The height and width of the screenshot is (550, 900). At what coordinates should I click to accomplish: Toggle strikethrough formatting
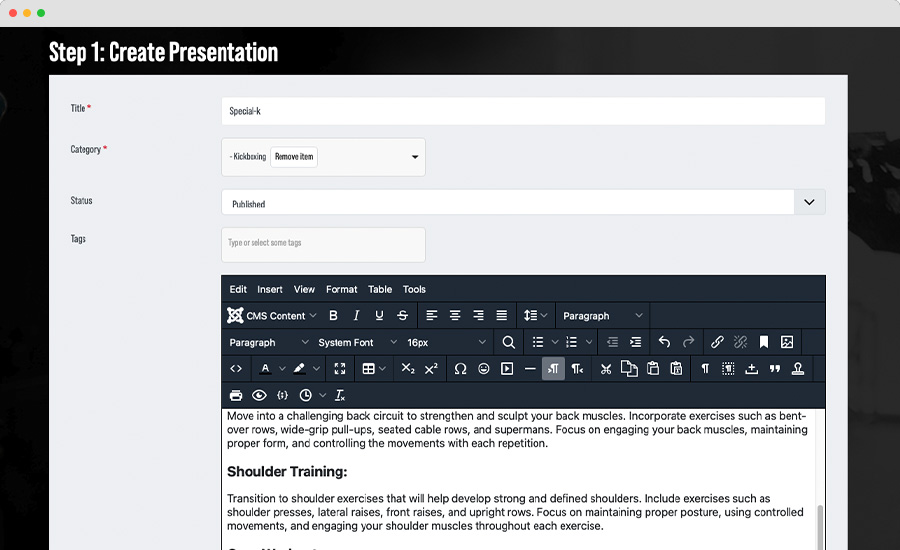(x=402, y=316)
